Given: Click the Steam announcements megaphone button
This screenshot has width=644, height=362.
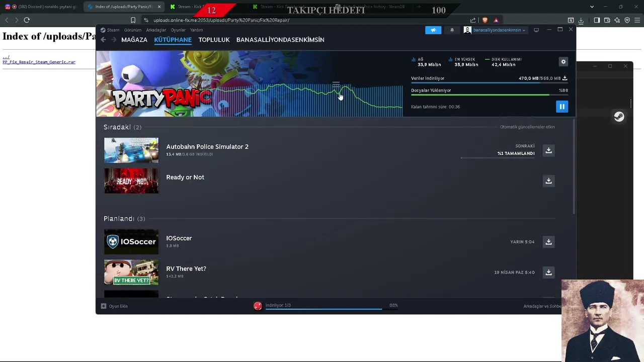Looking at the screenshot, I should 433,30.
